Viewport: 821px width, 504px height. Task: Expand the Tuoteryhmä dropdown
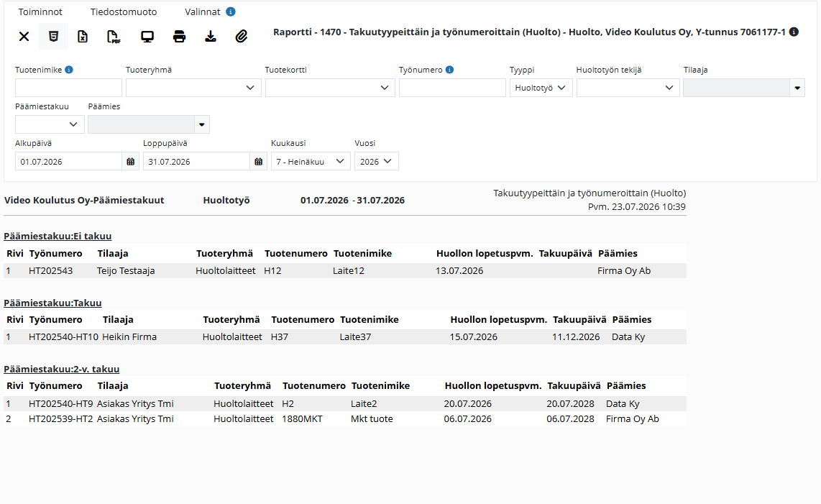click(193, 88)
